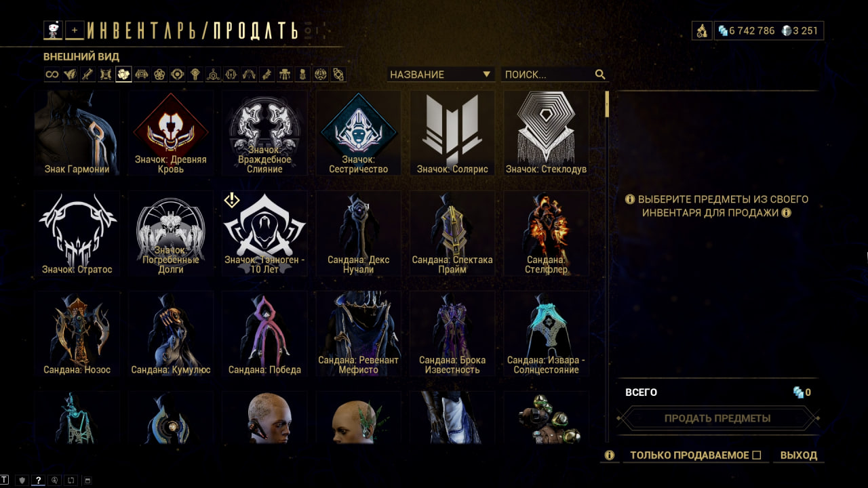Click the info icon beside 'Только продаваемое'
This screenshot has width=868, height=488.
pyautogui.click(x=609, y=455)
